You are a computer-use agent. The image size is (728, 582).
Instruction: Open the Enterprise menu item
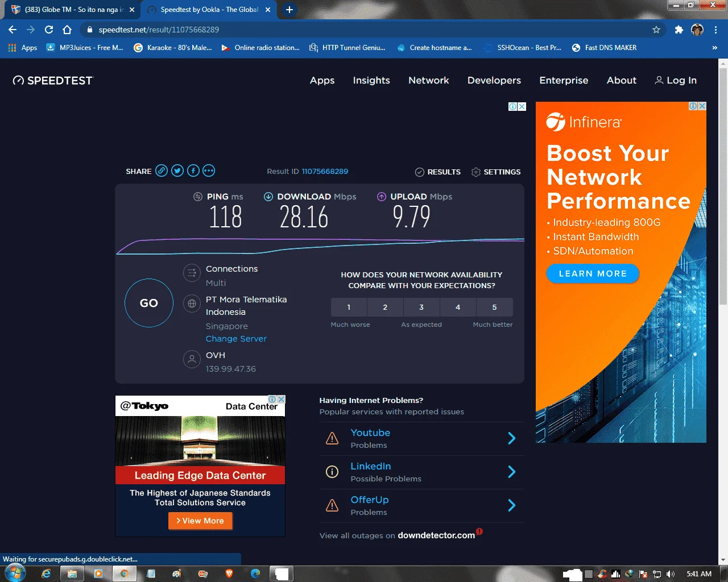564,80
